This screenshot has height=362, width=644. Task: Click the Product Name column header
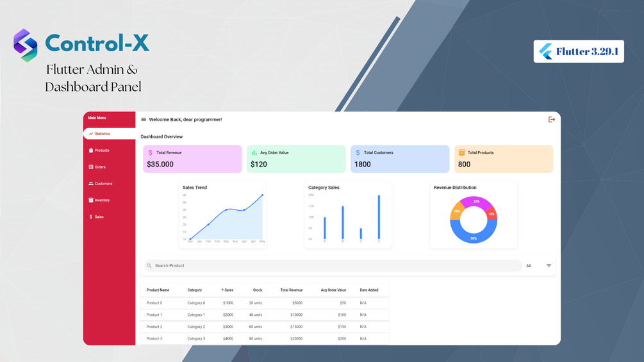click(158, 290)
